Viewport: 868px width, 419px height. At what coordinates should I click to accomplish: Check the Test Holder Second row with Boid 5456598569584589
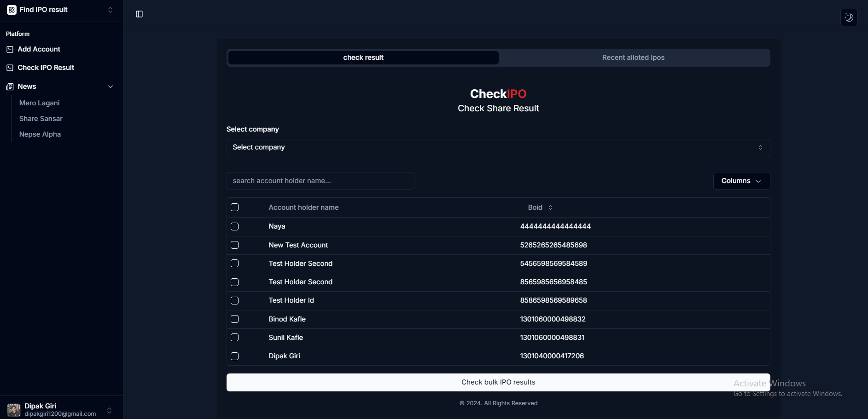234,264
